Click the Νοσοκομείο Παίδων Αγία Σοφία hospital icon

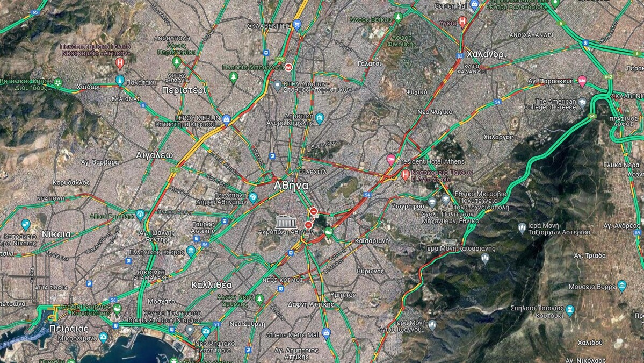pyautogui.click(x=405, y=175)
